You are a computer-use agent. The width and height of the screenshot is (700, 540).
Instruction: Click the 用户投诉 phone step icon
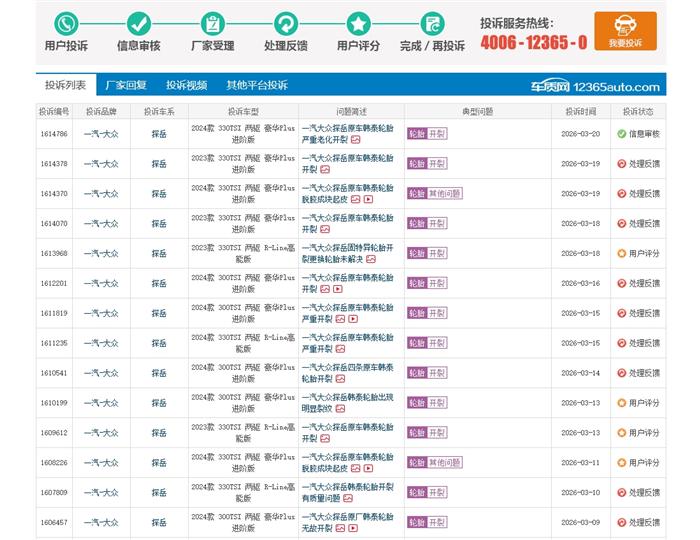point(65,24)
